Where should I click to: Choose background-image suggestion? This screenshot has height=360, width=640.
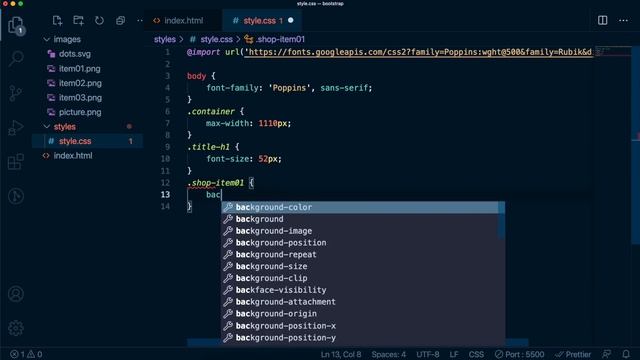tap(360, 231)
